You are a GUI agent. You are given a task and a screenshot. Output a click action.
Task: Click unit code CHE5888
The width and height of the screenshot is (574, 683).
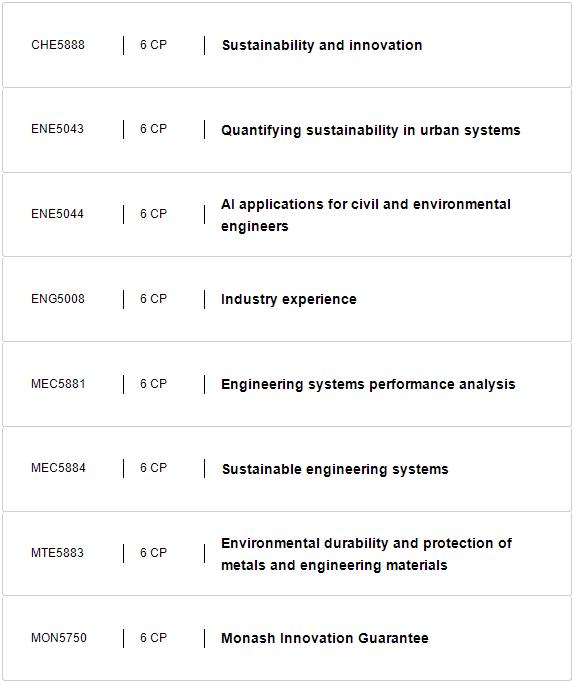coord(58,45)
